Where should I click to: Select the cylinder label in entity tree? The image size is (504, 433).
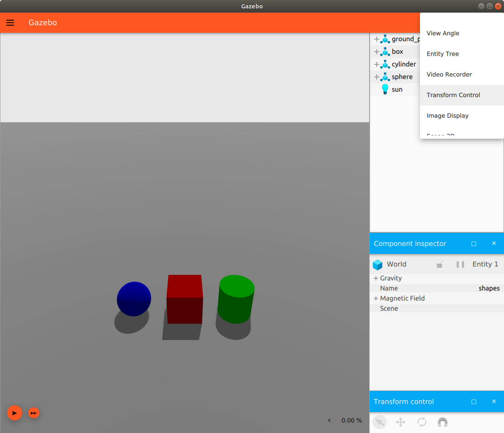click(404, 64)
